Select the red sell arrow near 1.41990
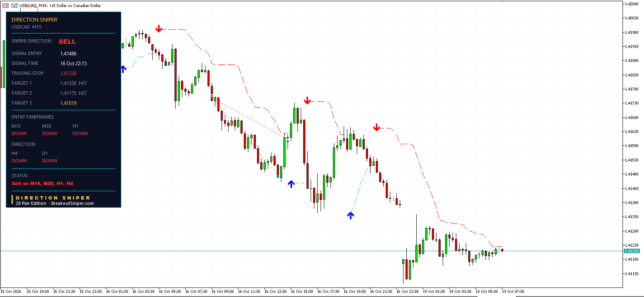The image size is (644, 297). coord(159,29)
